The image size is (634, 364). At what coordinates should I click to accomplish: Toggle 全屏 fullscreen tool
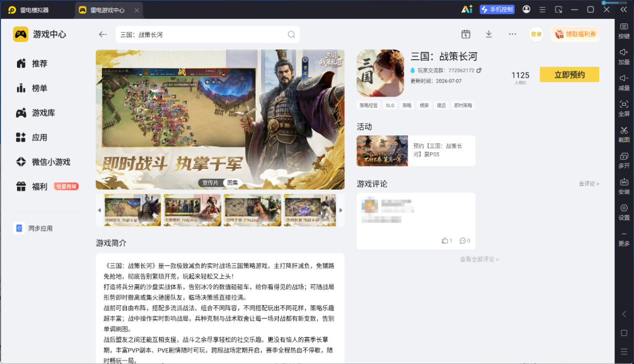(624, 108)
